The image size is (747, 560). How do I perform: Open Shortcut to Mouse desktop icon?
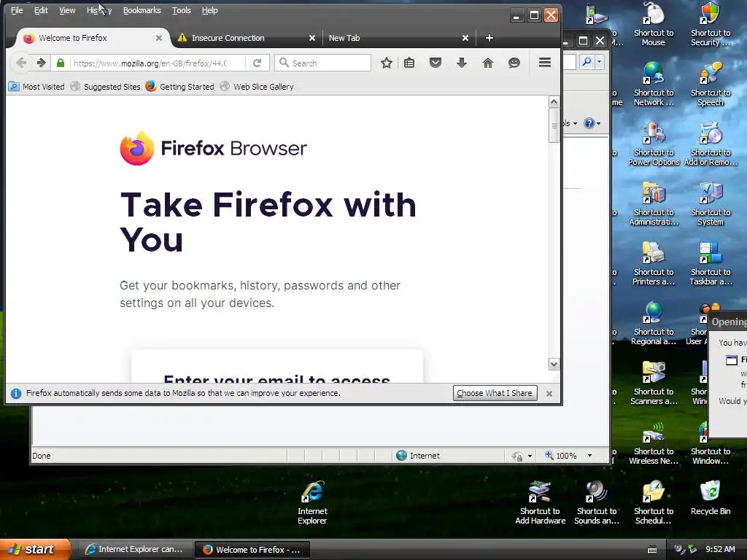tap(654, 24)
